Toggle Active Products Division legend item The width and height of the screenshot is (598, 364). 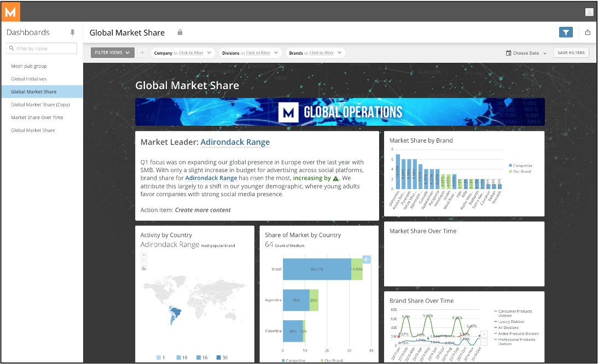(x=516, y=333)
